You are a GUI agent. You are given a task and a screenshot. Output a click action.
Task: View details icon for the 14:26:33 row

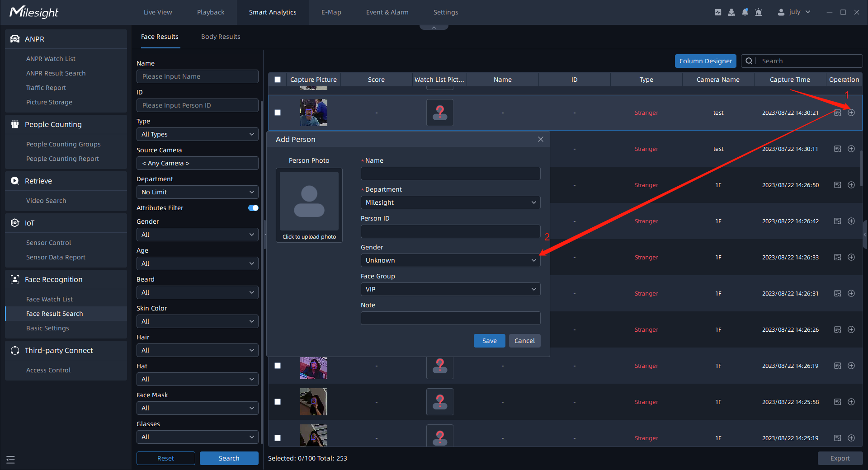point(838,257)
